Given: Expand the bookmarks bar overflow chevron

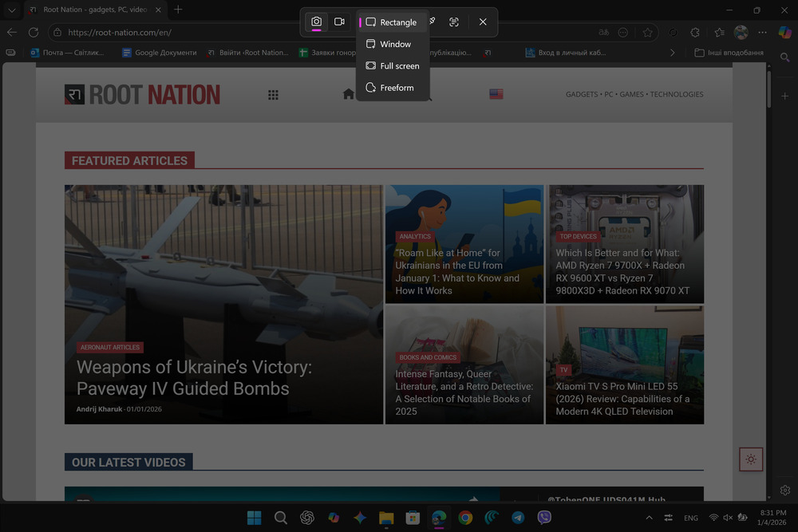Looking at the screenshot, I should tap(672, 53).
